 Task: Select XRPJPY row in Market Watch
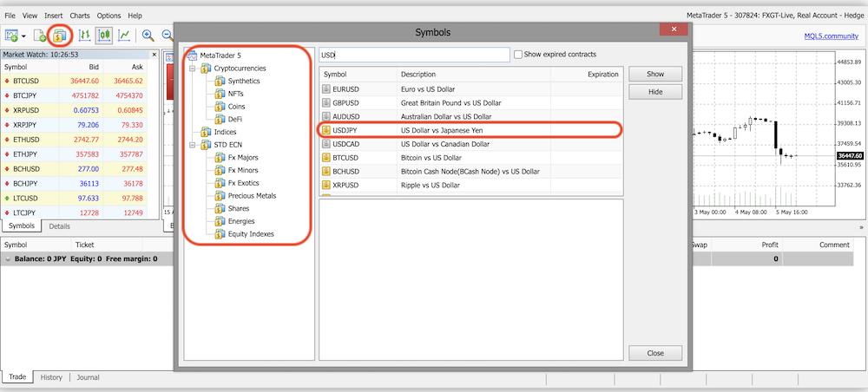pyautogui.click(x=74, y=125)
